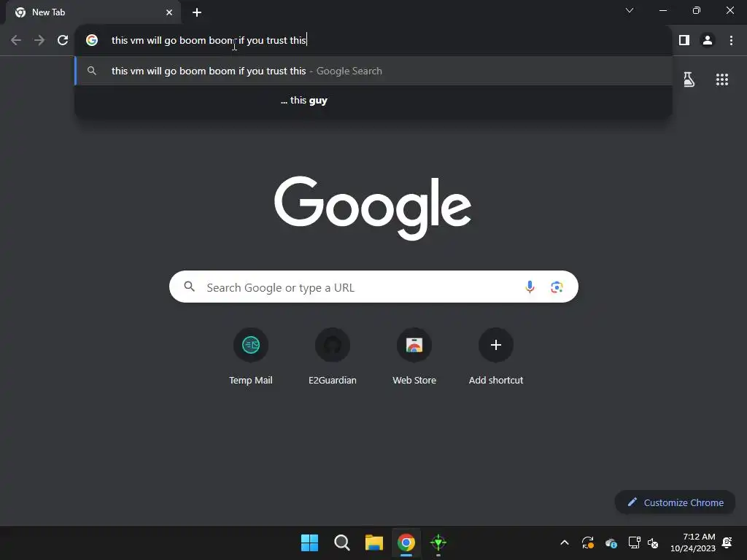Viewport: 747px width, 560px height.
Task: Click the Google logo
Action: [x=373, y=208]
